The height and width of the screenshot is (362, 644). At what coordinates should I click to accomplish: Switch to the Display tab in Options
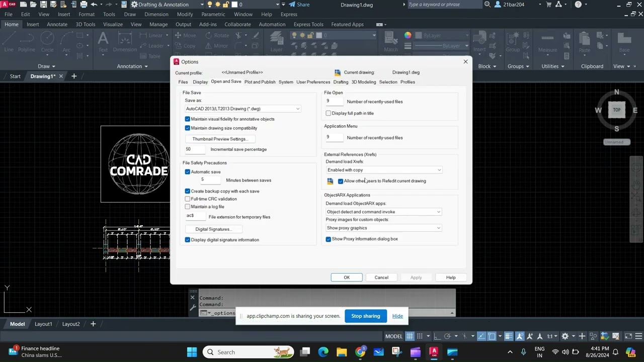pos(200,82)
